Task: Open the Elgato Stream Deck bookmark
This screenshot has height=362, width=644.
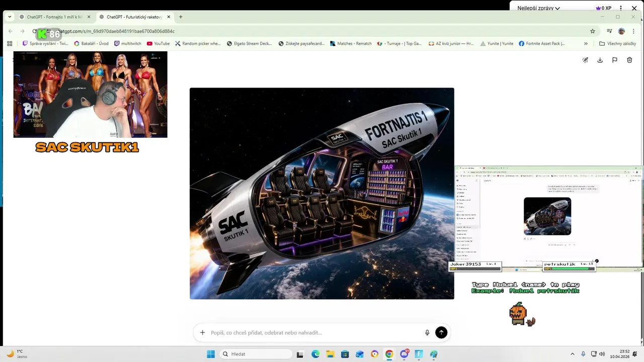Action: coord(249,44)
